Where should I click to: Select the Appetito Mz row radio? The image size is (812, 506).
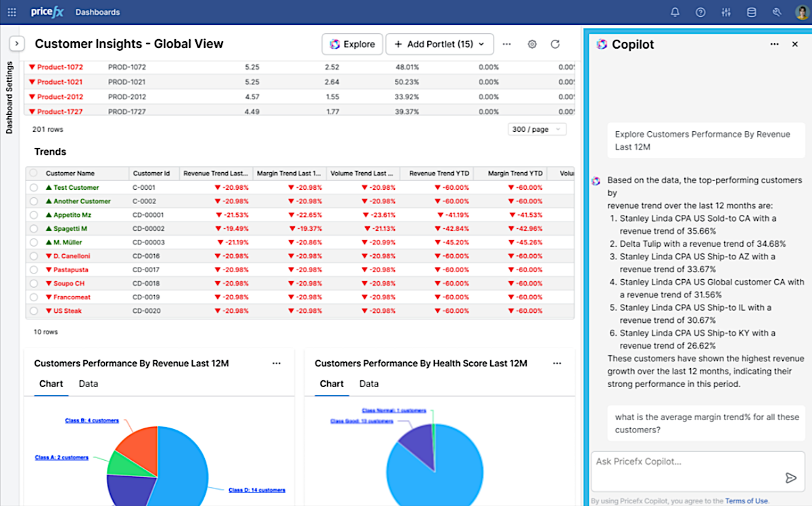point(34,215)
